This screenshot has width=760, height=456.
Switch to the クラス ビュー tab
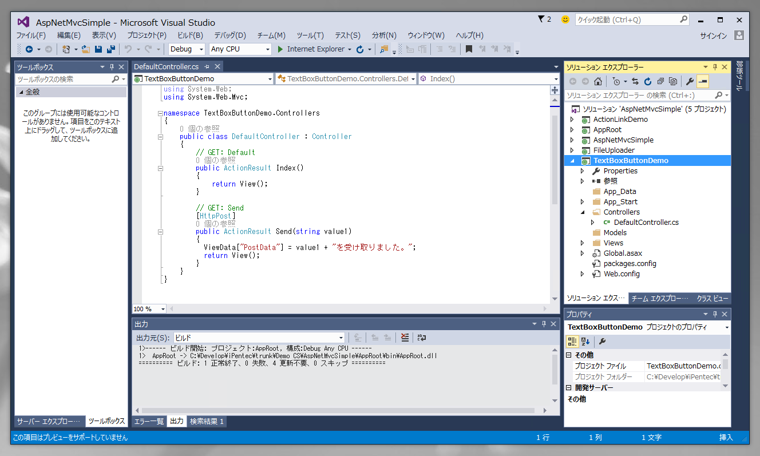coord(712,298)
